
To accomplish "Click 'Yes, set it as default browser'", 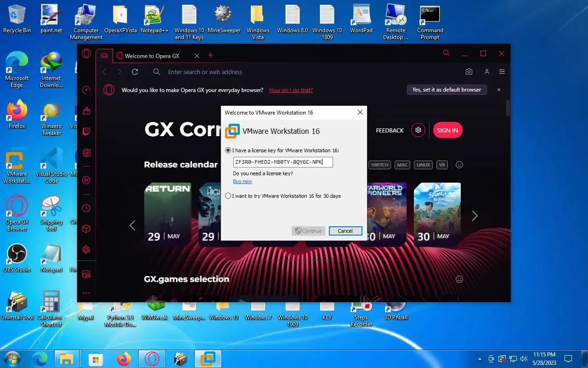I will click(x=447, y=90).
